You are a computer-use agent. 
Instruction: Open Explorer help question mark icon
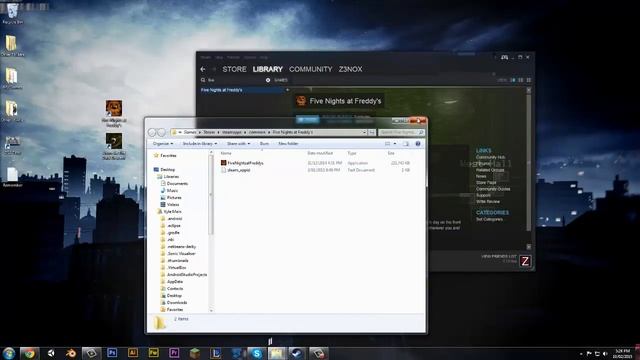click(x=418, y=144)
